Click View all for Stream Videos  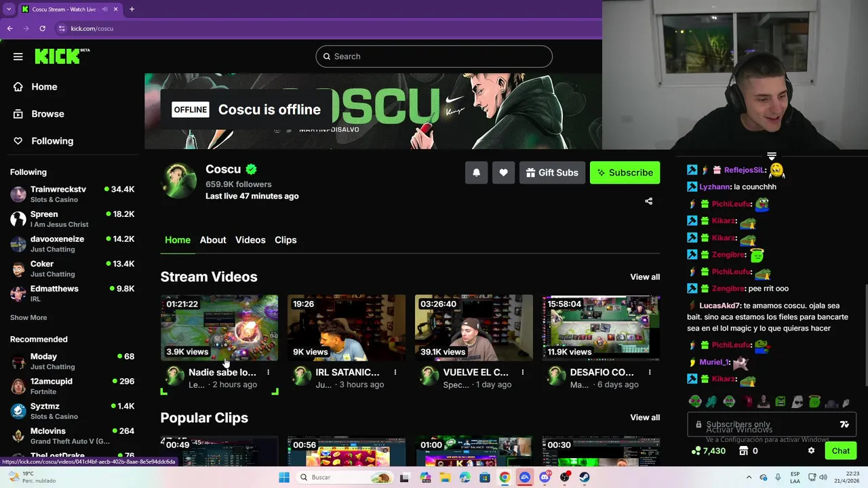[x=645, y=277]
